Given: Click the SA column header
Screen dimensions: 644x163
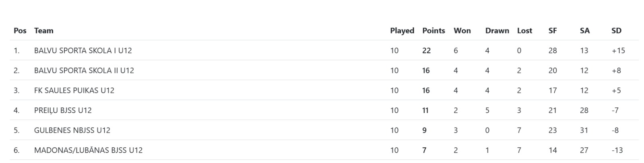Looking at the screenshot, I should [584, 31].
